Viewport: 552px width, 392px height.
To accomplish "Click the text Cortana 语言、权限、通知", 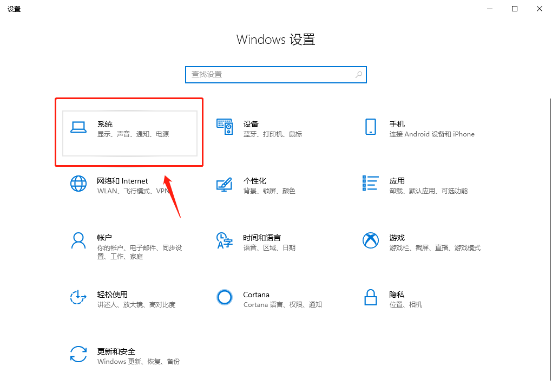I will pos(282,305).
